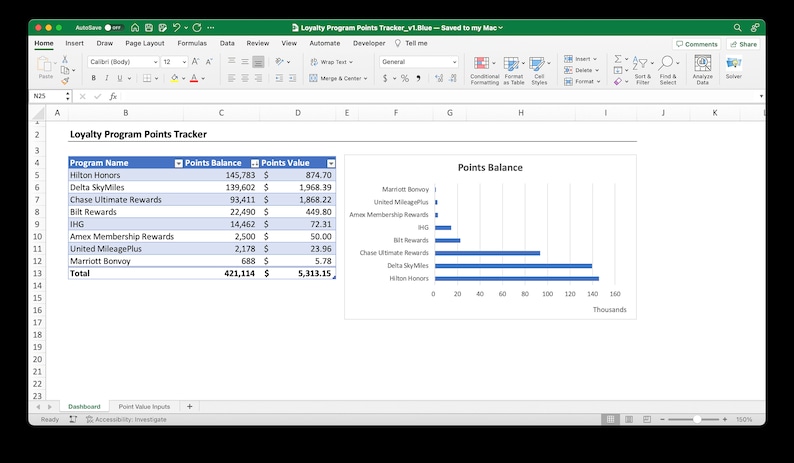Decrease font size with the smaller A icon
Image resolution: width=794 pixels, height=463 pixels.
pyautogui.click(x=209, y=62)
